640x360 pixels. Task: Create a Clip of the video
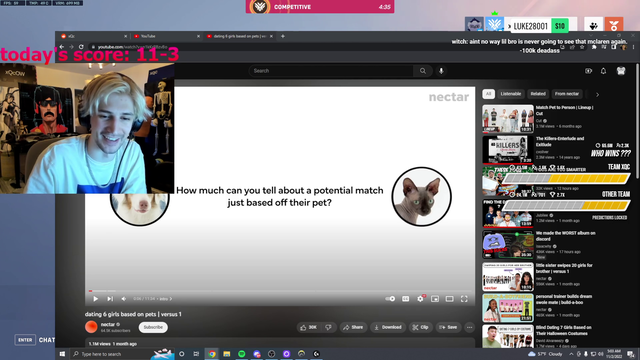420,327
